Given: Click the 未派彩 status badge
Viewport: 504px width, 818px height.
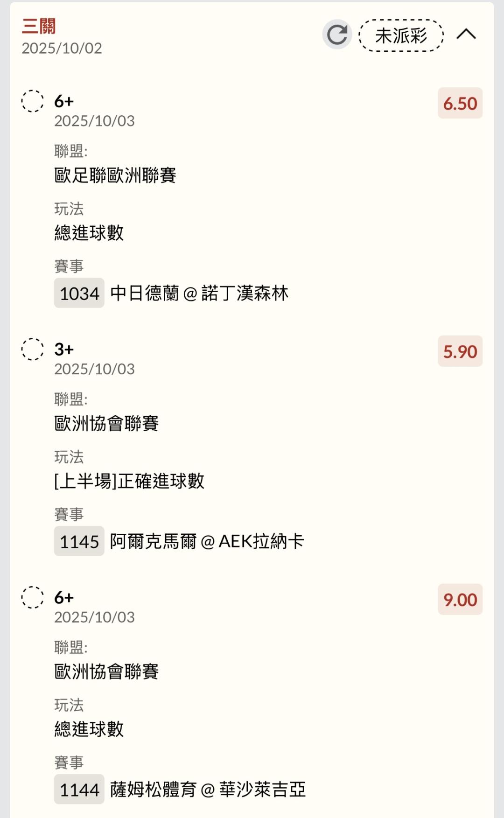Looking at the screenshot, I should [401, 35].
